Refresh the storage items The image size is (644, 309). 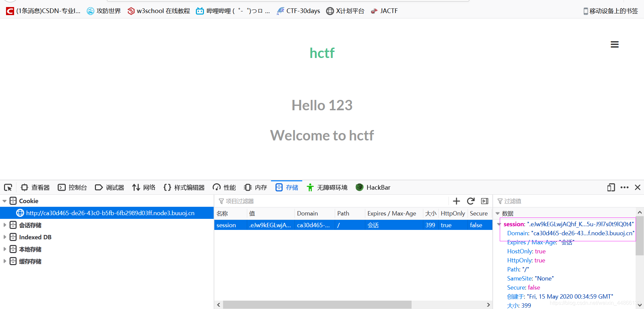click(471, 201)
